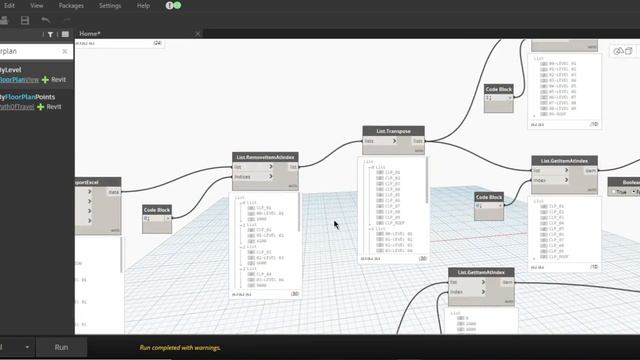Screen dimensions: 640x360
Task: Click '09-ROOF' in the top-right preview list
Action: [557, 114]
